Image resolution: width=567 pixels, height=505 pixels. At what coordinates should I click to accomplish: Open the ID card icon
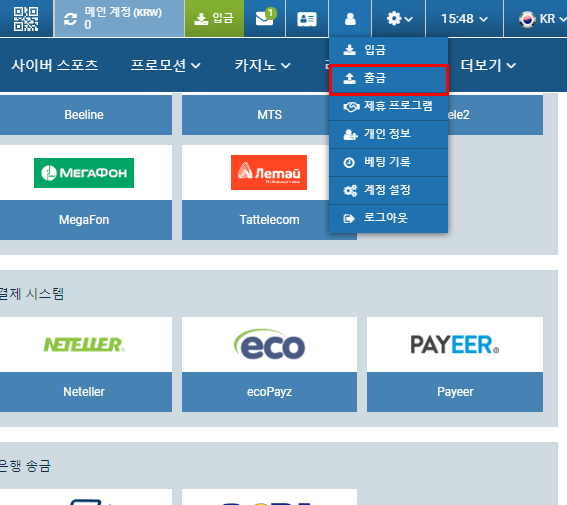[x=307, y=19]
